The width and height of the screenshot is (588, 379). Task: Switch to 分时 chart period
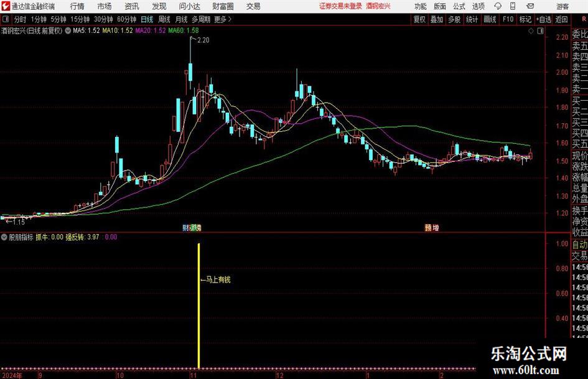(20, 19)
